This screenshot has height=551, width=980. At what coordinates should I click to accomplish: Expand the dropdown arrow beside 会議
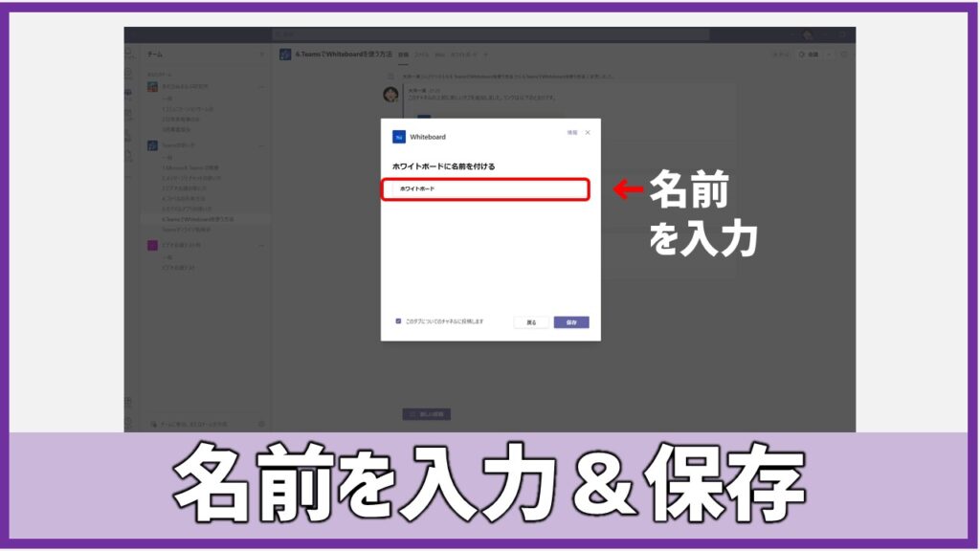[x=829, y=55]
